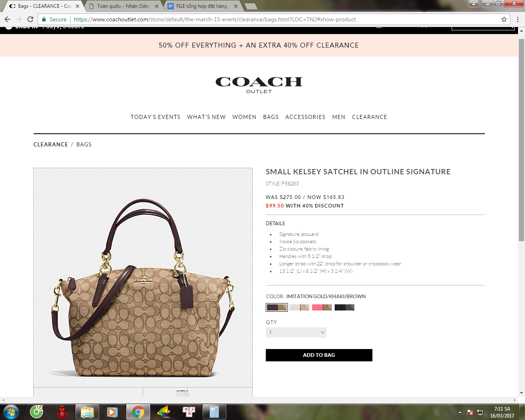Click the Coach Outlet logo
The width and height of the screenshot is (525, 420).
click(x=259, y=85)
